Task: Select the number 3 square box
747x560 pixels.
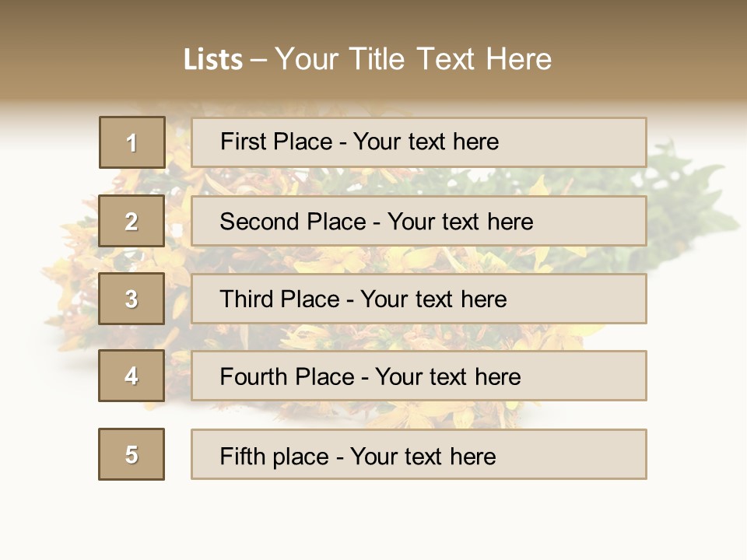Action: 132,299
